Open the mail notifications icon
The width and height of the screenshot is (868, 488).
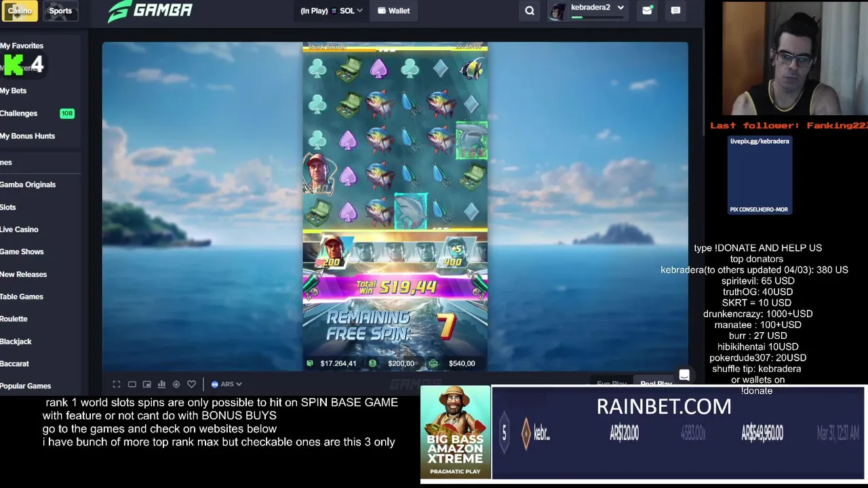coord(647,10)
